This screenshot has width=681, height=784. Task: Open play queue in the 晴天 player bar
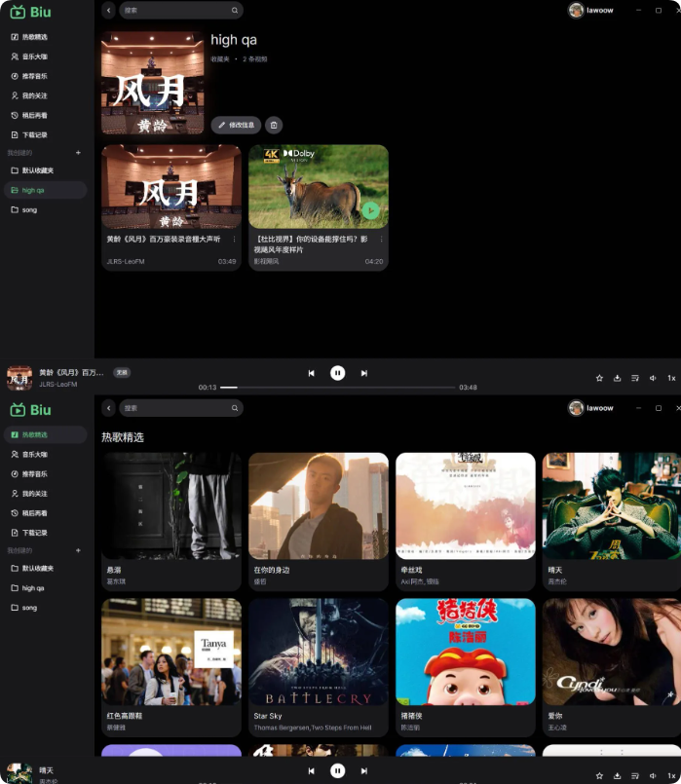[635, 776]
